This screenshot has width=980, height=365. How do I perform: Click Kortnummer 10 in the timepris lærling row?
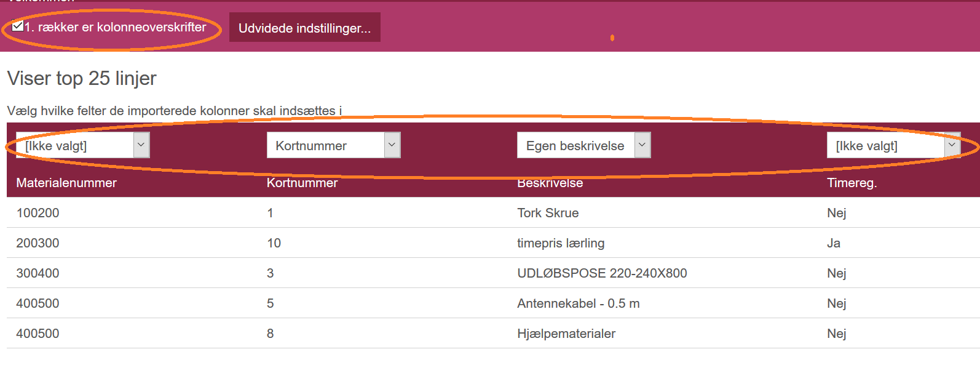pos(274,243)
